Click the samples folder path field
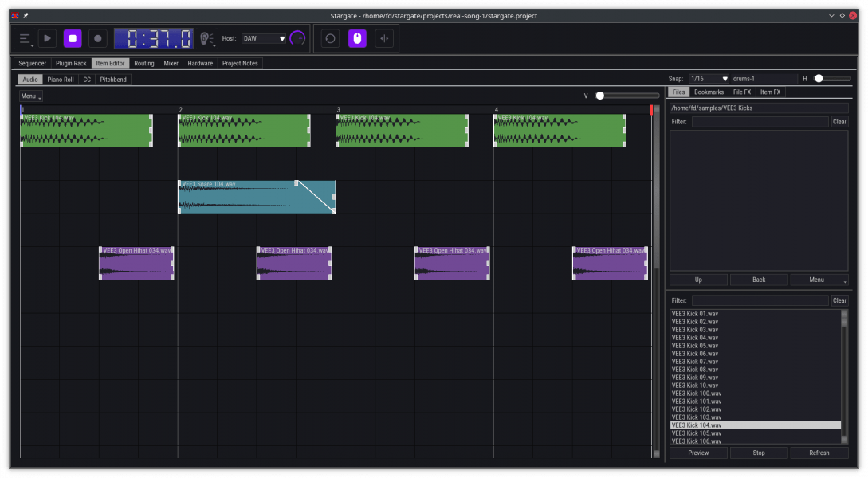The height and width of the screenshot is (478, 868). coord(758,108)
